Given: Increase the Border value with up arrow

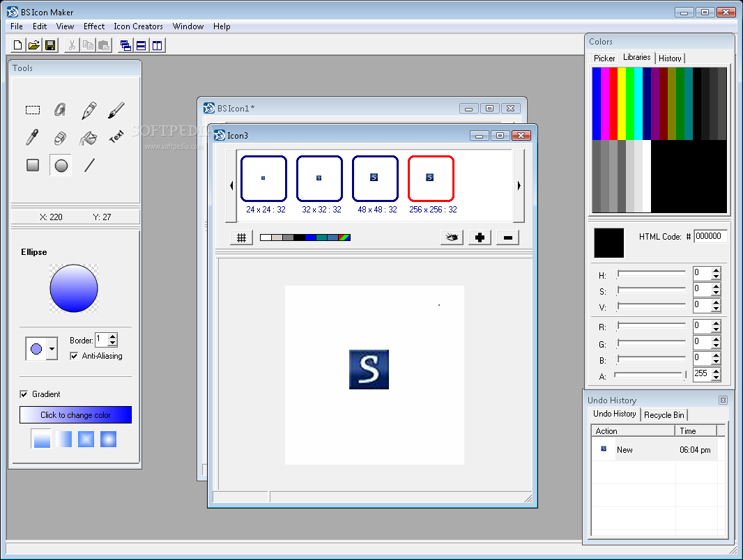Looking at the screenshot, I should coord(113,336).
